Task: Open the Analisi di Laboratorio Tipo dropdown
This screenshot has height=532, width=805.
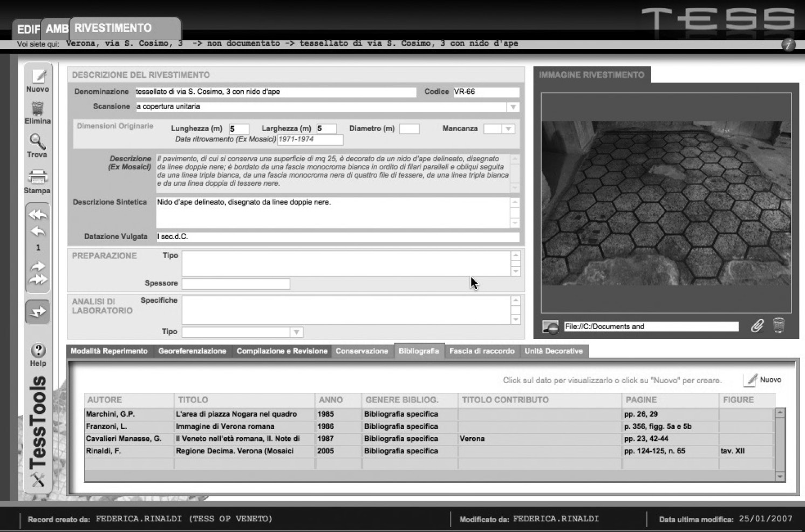Action: pos(296,332)
